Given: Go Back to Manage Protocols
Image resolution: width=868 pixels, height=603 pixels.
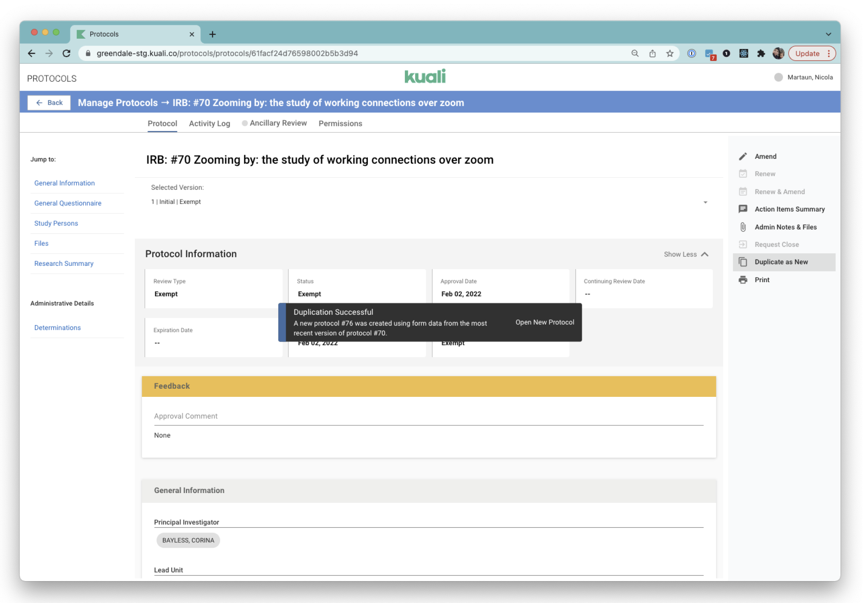Looking at the screenshot, I should (x=49, y=103).
